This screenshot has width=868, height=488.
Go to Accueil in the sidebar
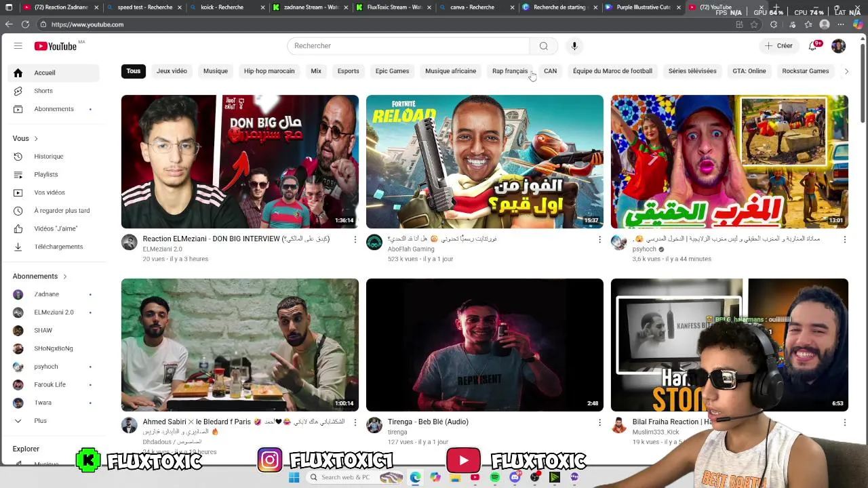54,73
